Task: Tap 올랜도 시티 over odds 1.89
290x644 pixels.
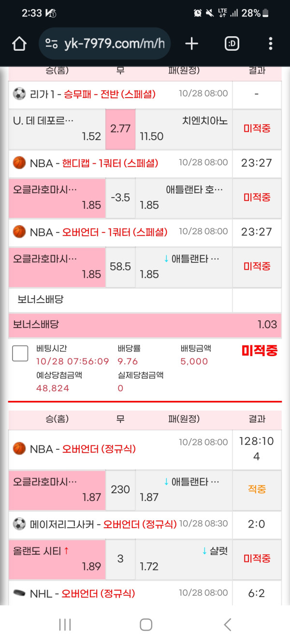Action: [57, 558]
